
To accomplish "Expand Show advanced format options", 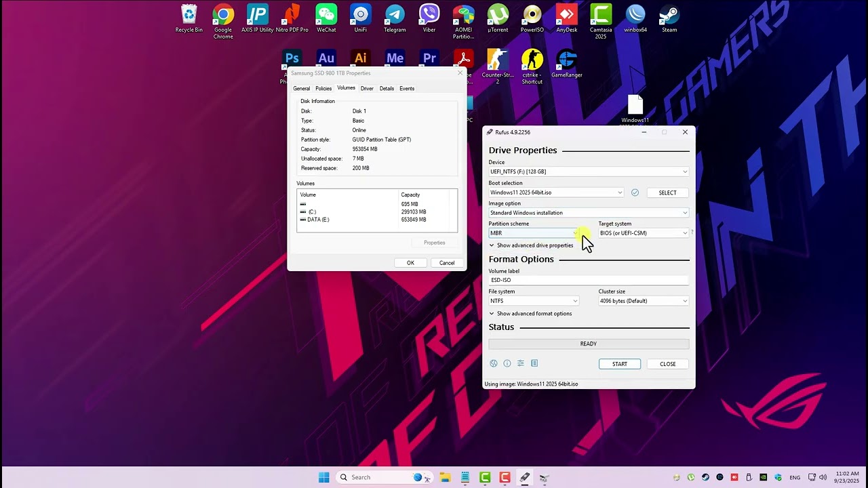I will 530,314.
